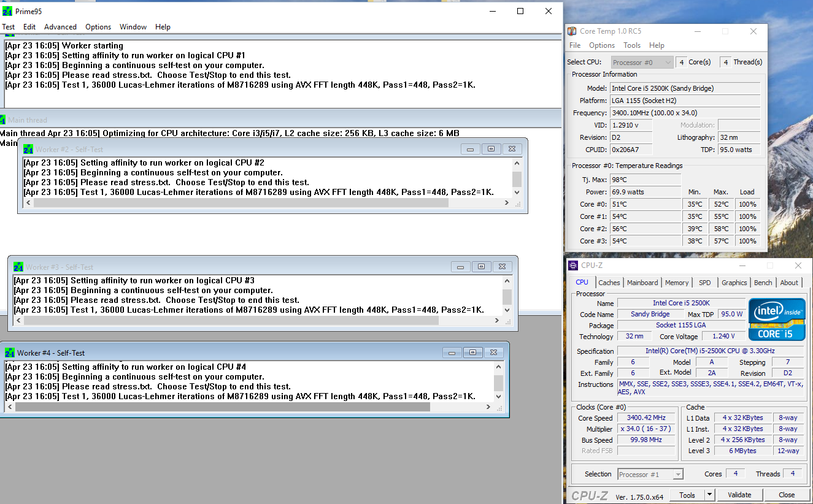This screenshot has height=504, width=813.
Task: Click the Worker #3 window icon
Action: [x=18, y=267]
